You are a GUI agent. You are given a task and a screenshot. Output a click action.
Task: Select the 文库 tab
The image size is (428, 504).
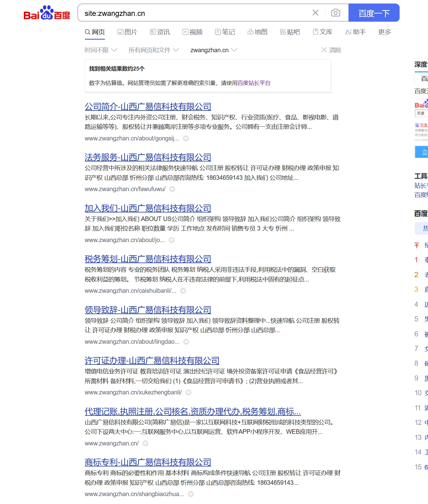point(323,32)
